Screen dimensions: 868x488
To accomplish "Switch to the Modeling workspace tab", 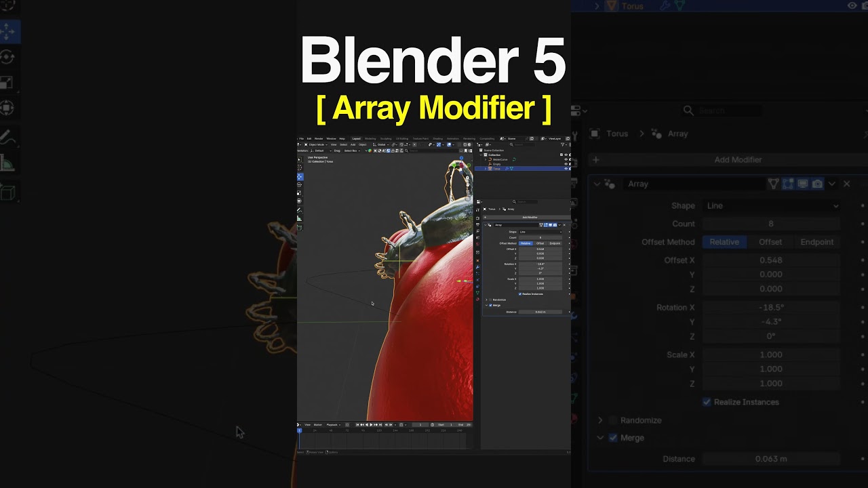I will tap(370, 139).
